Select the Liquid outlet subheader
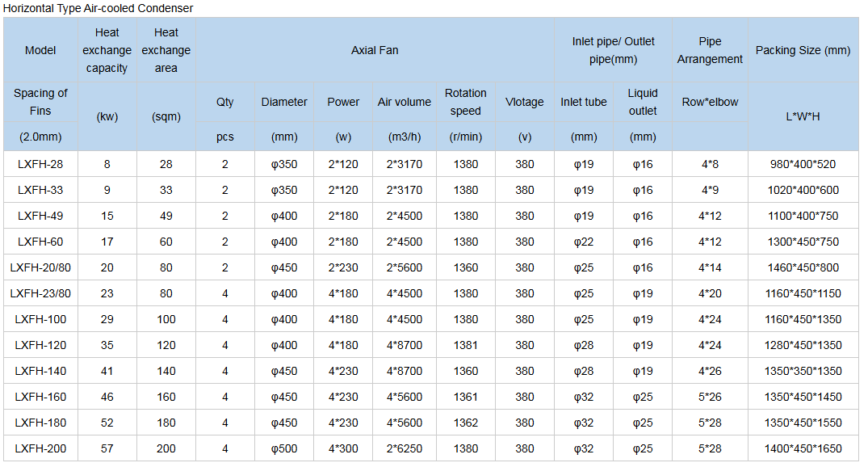Image resolution: width=868 pixels, height=467 pixels. [643, 102]
